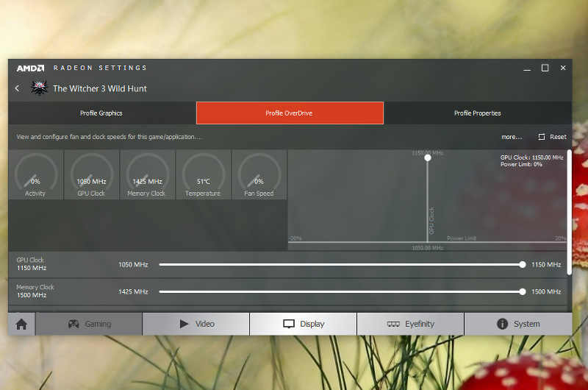This screenshot has height=390, width=588.
Task: Open the System section
Action: click(518, 324)
